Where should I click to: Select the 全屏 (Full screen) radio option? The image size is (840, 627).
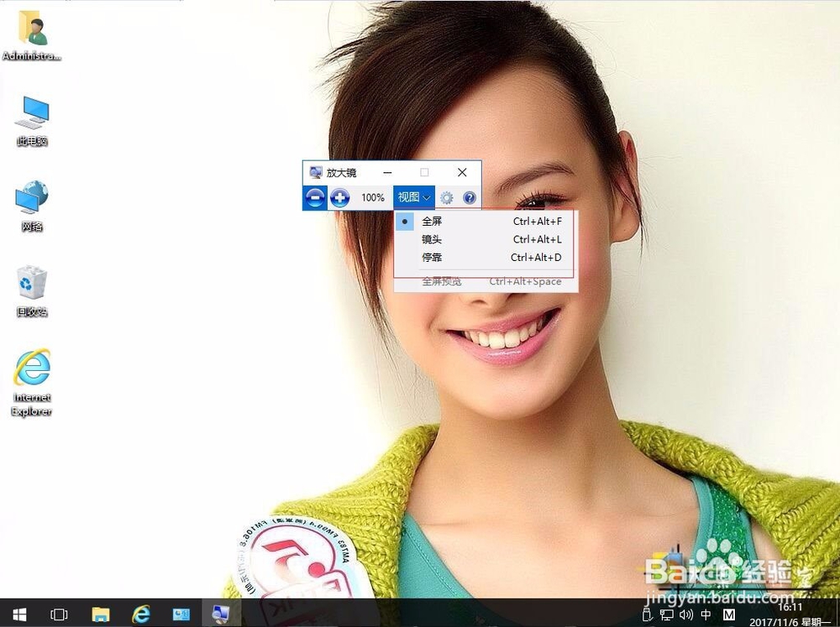433,221
